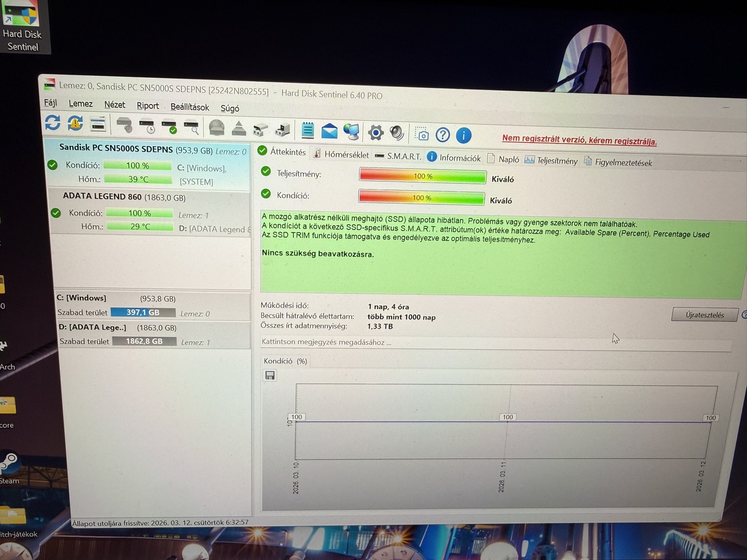The image size is (747, 560).
Task: Click the disk with green checkmark icon
Action: (169, 127)
